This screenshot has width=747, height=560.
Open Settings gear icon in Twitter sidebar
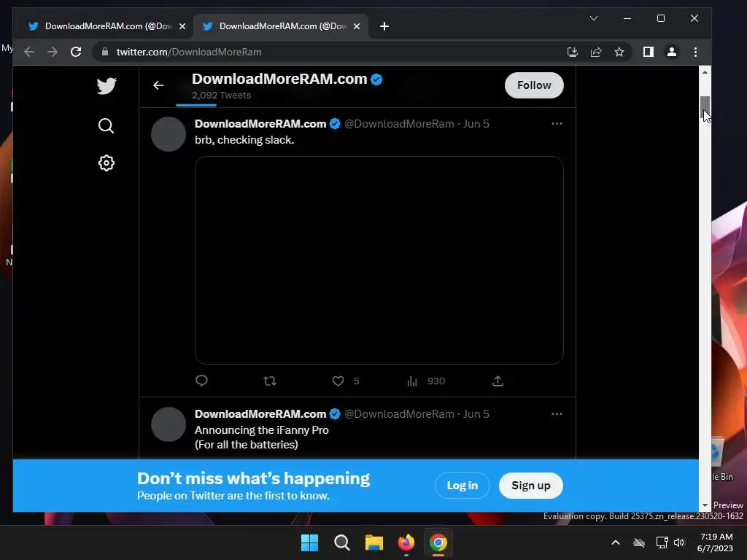click(107, 163)
